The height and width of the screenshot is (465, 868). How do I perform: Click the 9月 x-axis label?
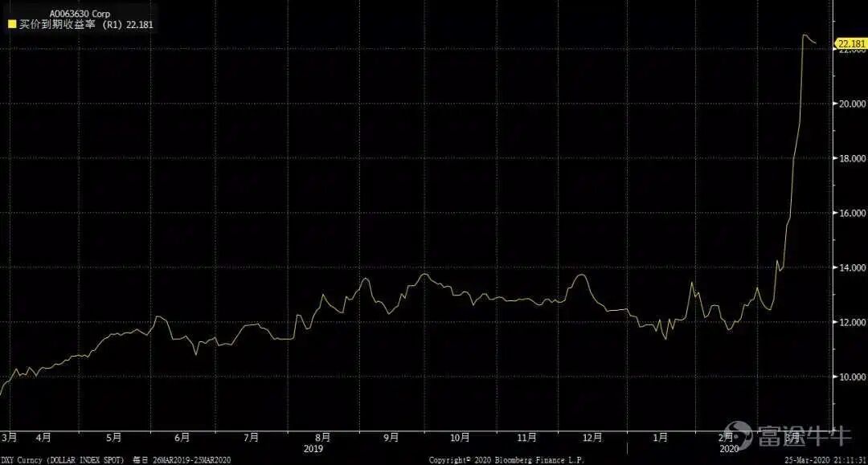(x=391, y=438)
